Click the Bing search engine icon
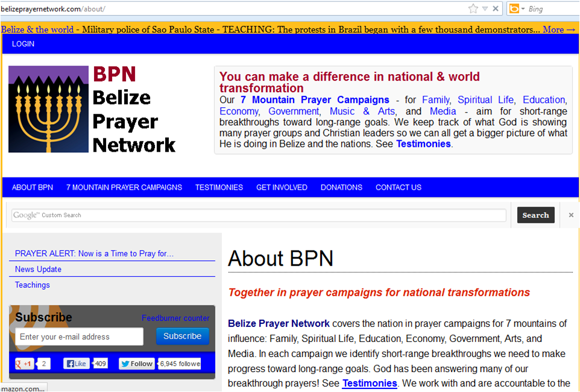 tap(514, 8)
